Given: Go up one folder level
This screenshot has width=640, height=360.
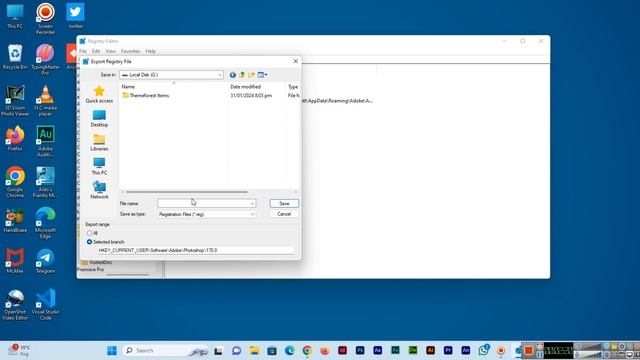Looking at the screenshot, I should tap(242, 75).
